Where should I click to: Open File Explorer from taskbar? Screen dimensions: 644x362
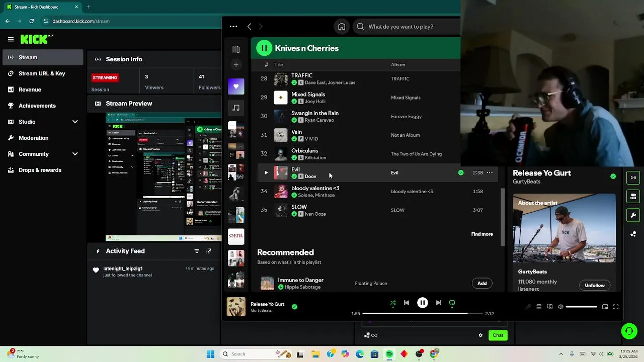point(315,354)
